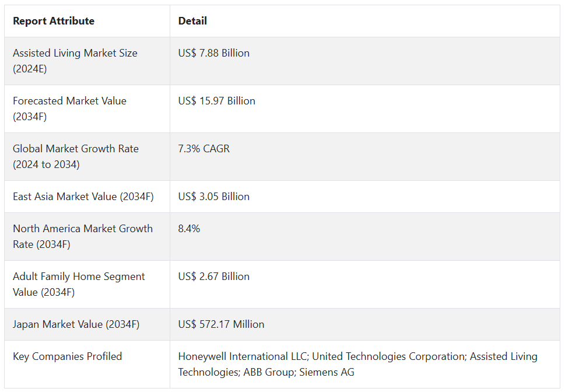Click the 'US$ 15.97 Billion' value
The image size is (565, 392).
coord(217,101)
